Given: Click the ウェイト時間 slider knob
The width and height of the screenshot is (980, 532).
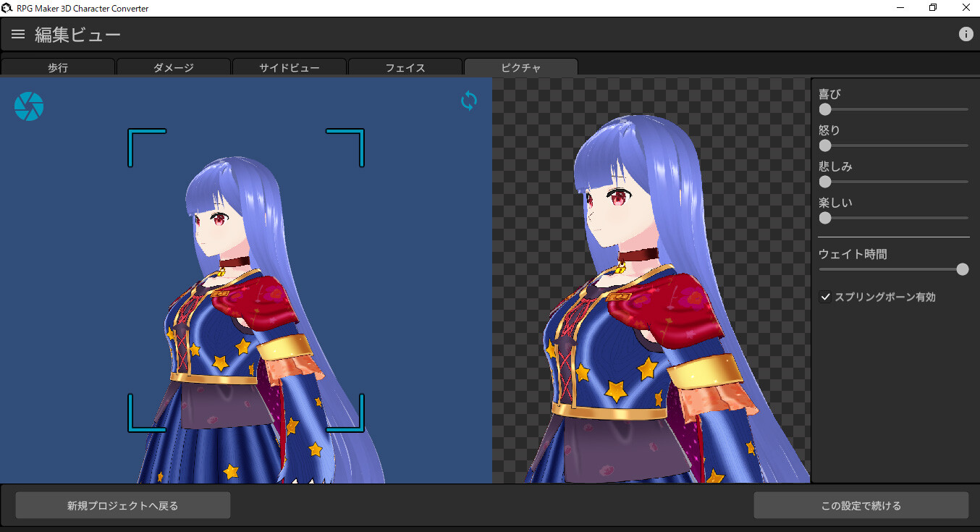Looking at the screenshot, I should [x=963, y=269].
